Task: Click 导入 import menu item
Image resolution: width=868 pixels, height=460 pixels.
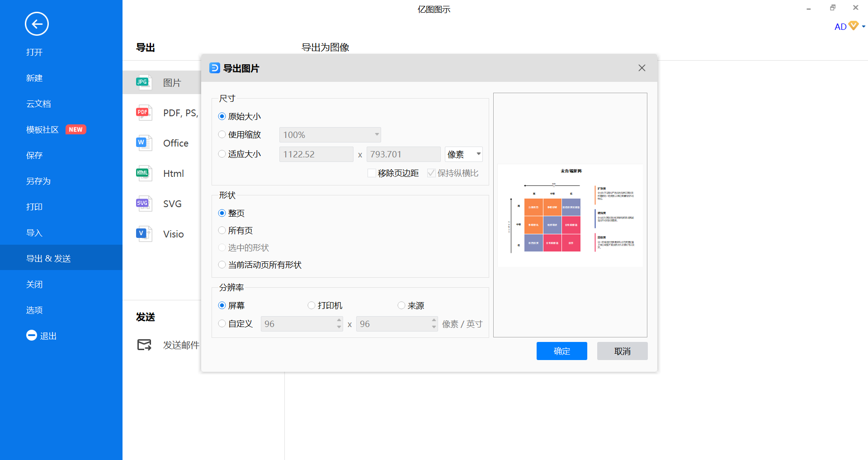Action: pos(34,232)
